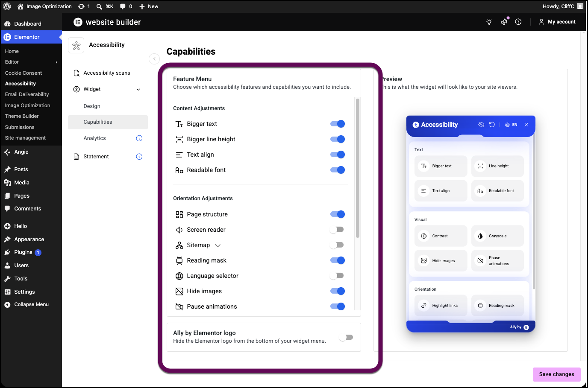
Task: Select the Grayscale card in preview
Action: (x=497, y=236)
